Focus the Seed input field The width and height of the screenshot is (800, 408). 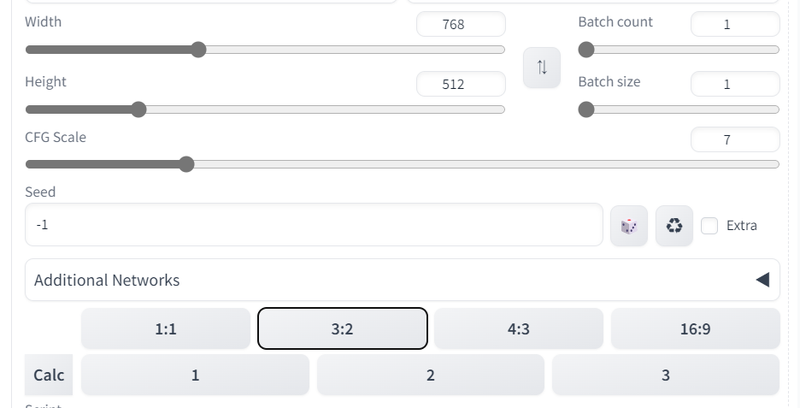314,225
